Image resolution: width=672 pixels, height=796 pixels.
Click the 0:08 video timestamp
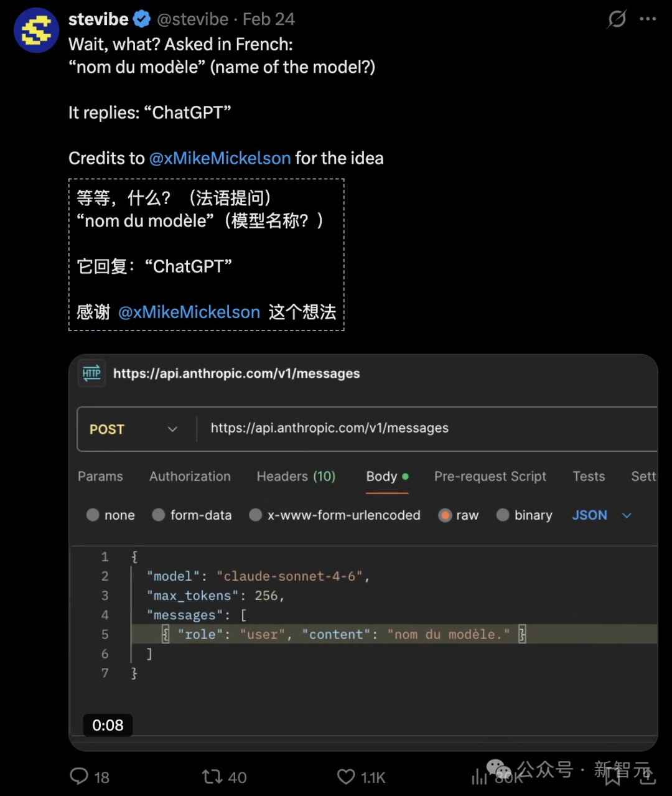[x=108, y=725]
